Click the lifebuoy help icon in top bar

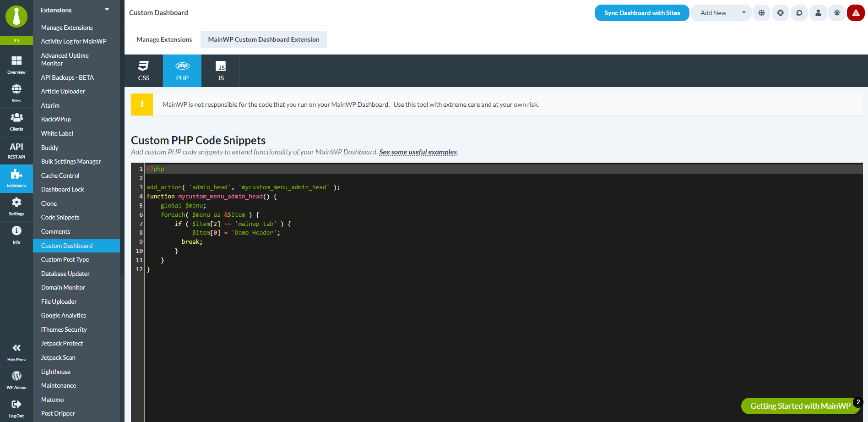pyautogui.click(x=781, y=13)
